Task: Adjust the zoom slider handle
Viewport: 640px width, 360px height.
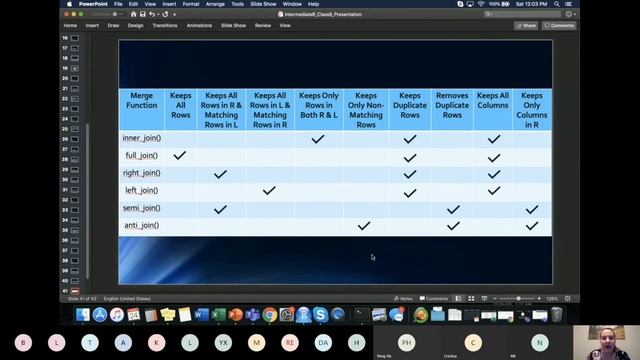Action: pos(518,299)
